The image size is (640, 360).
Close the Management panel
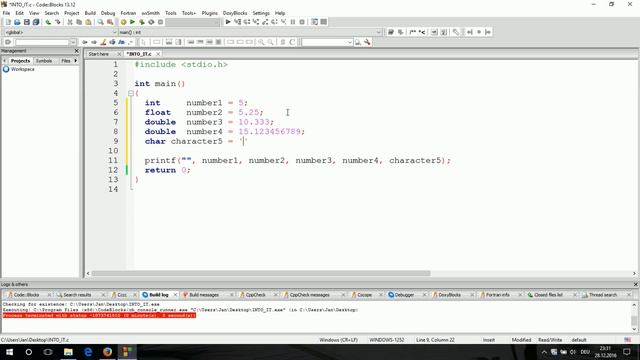[x=76, y=51]
